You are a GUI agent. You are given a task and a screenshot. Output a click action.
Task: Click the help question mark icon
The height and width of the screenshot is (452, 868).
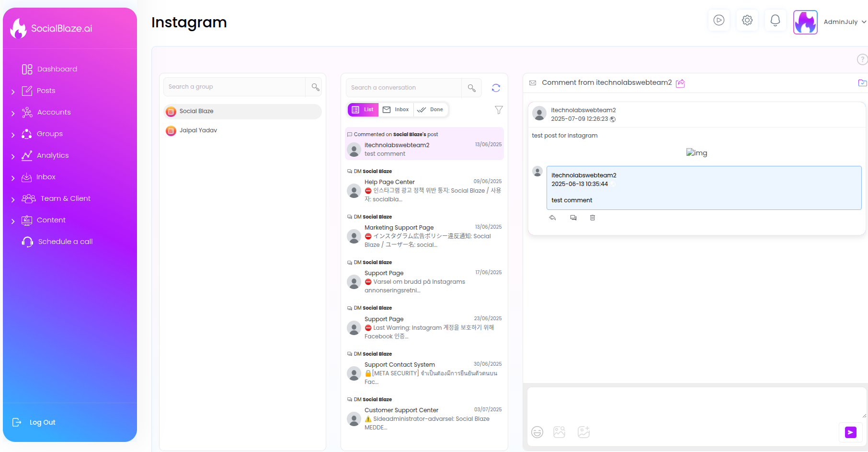click(x=862, y=59)
